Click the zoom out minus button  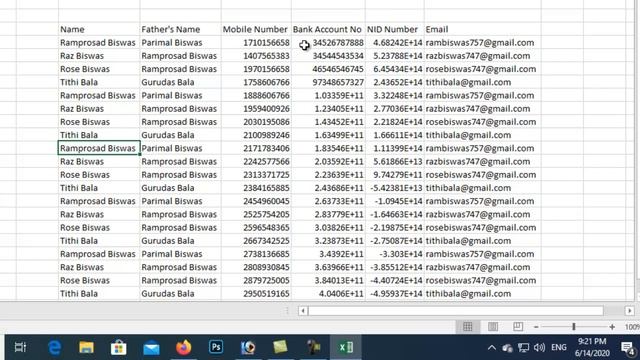[x=536, y=327]
